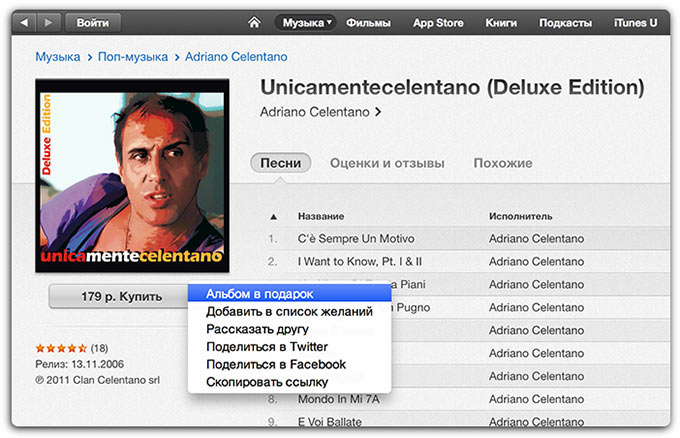Click the Войти sign-in button
This screenshot has width=680, height=438.
coord(93,23)
